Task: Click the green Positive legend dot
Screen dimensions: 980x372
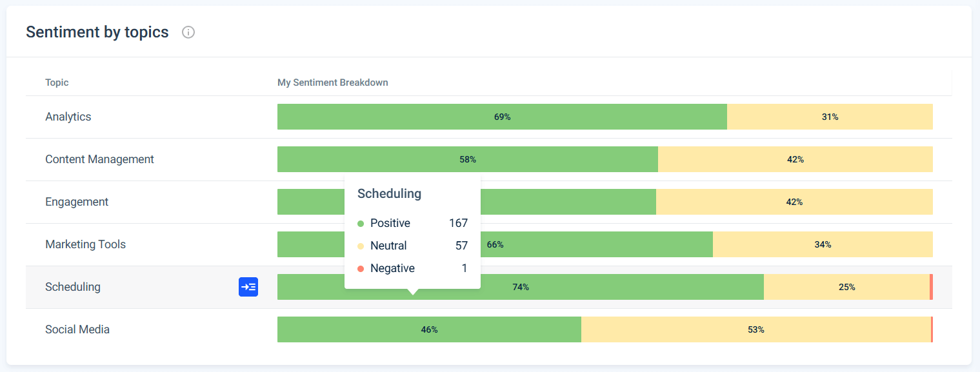Action: (x=361, y=223)
